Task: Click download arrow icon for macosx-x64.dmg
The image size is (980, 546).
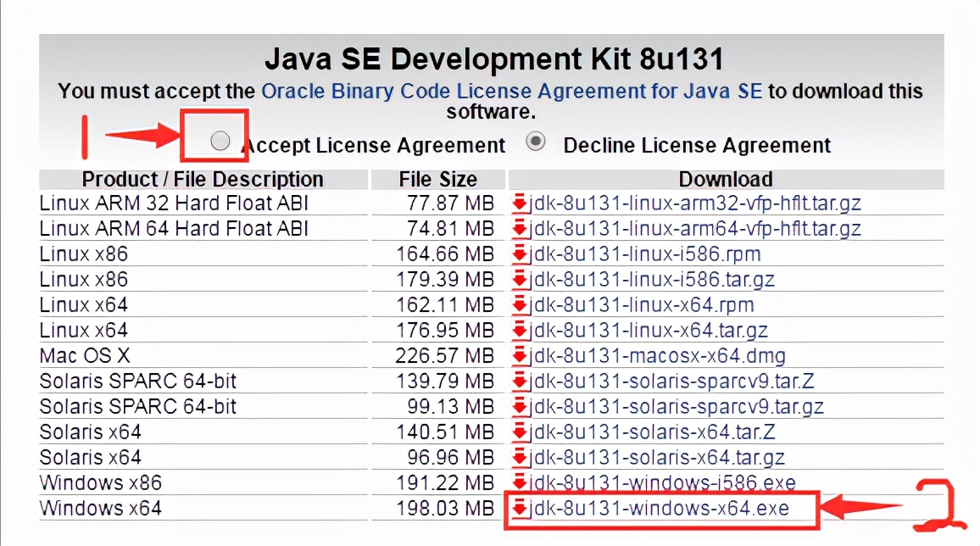Action: pyautogui.click(x=520, y=355)
